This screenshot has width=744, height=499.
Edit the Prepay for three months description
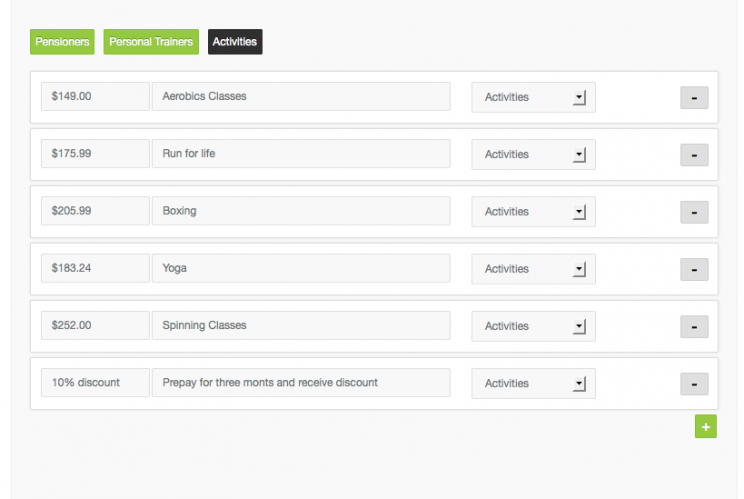point(300,383)
